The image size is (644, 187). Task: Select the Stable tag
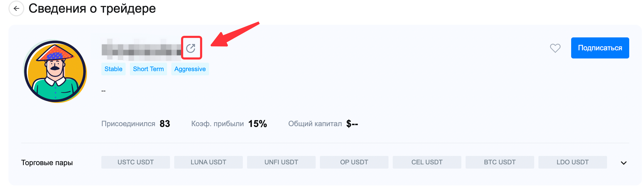pyautogui.click(x=113, y=69)
